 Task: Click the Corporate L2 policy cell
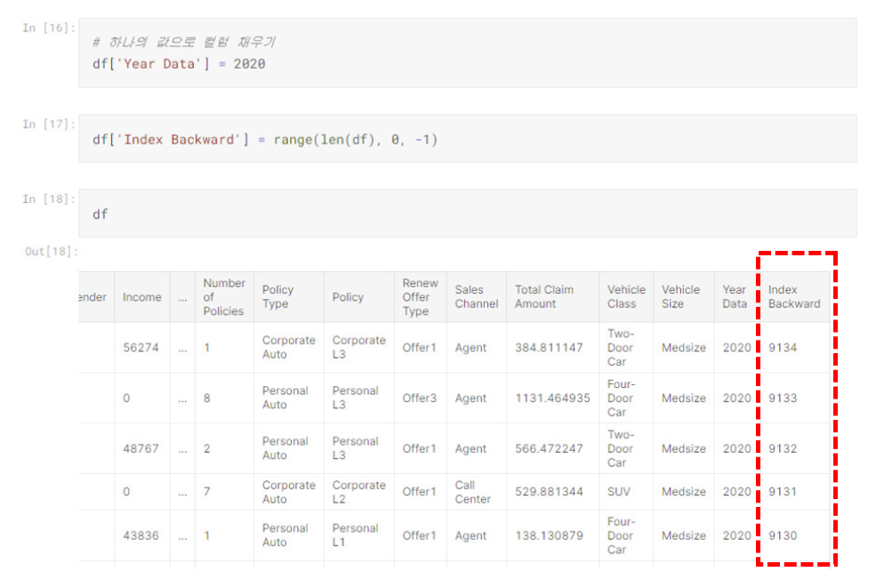[x=358, y=492]
